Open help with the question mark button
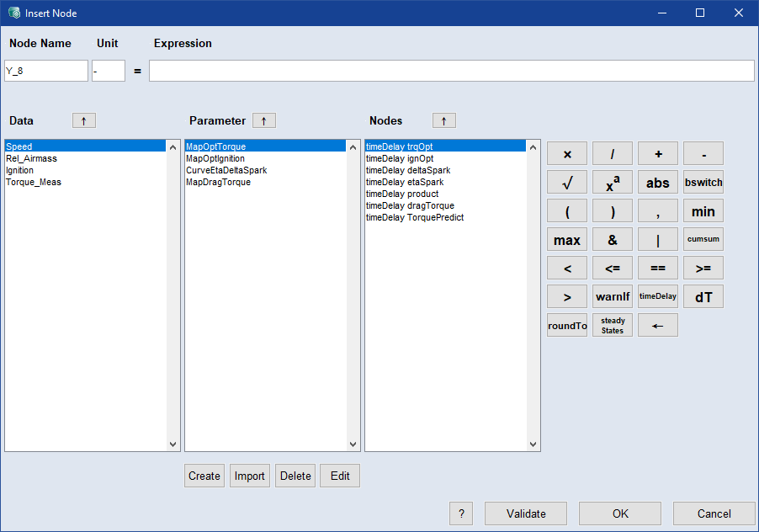This screenshot has height=532, width=759. tap(461, 513)
